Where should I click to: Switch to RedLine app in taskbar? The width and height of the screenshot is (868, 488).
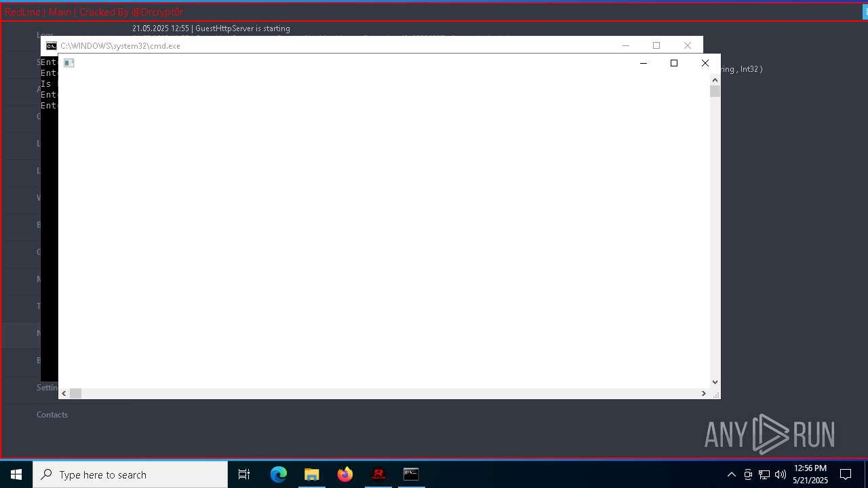pos(378,474)
